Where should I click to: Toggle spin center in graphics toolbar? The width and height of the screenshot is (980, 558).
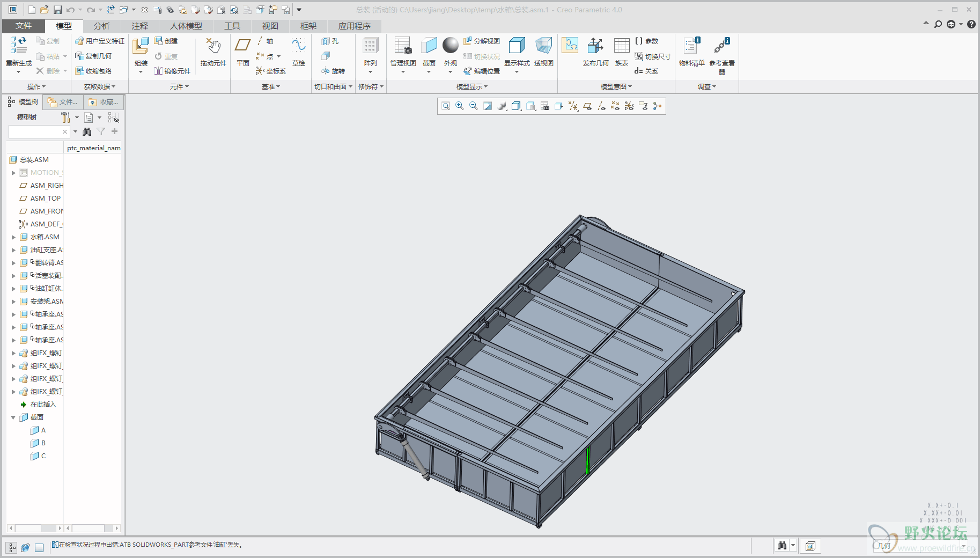coord(657,106)
